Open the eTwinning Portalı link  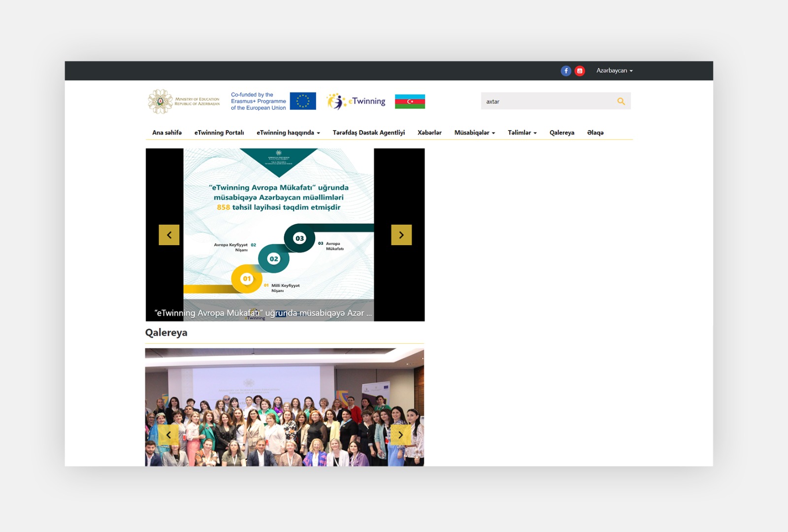pyautogui.click(x=219, y=133)
